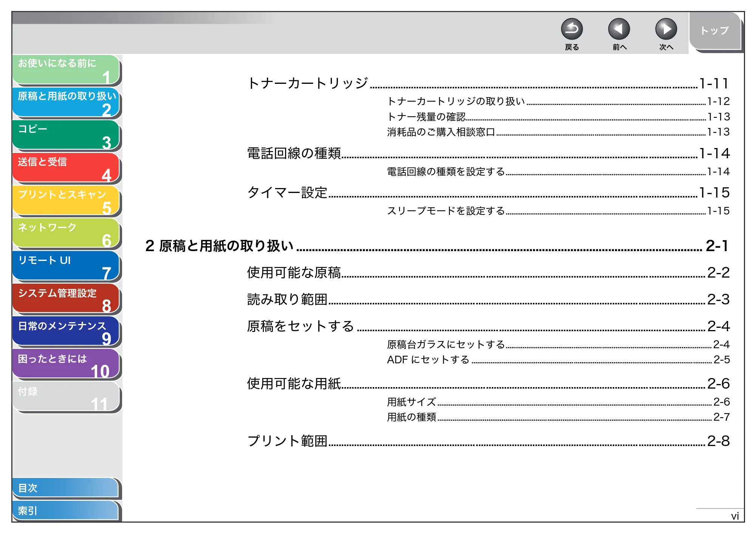The image size is (756, 534).
Task: Open トナー残量の確認 entry
Action: coord(558,117)
